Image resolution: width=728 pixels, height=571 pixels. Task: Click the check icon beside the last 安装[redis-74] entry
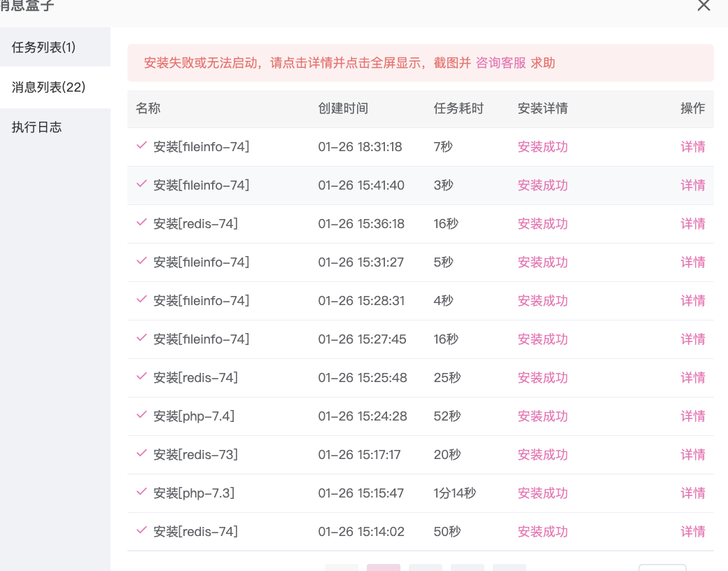click(x=141, y=531)
